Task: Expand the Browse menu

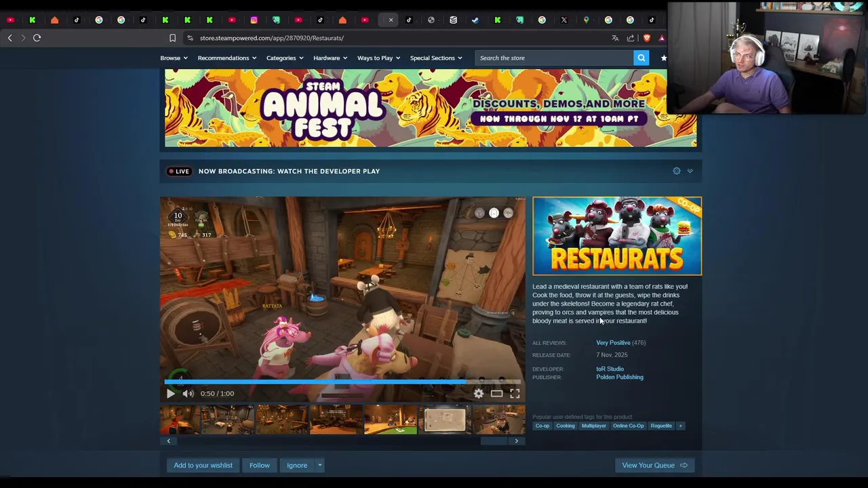Action: click(x=174, y=58)
